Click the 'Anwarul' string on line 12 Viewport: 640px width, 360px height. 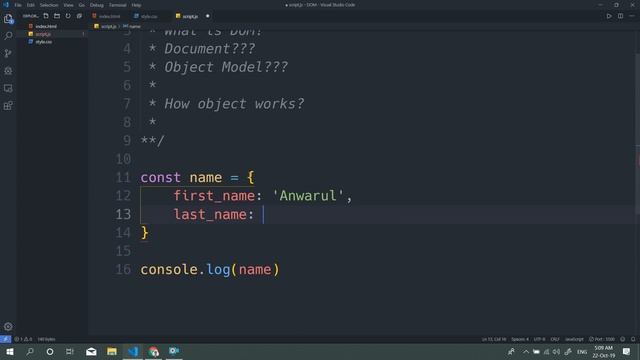click(x=308, y=196)
